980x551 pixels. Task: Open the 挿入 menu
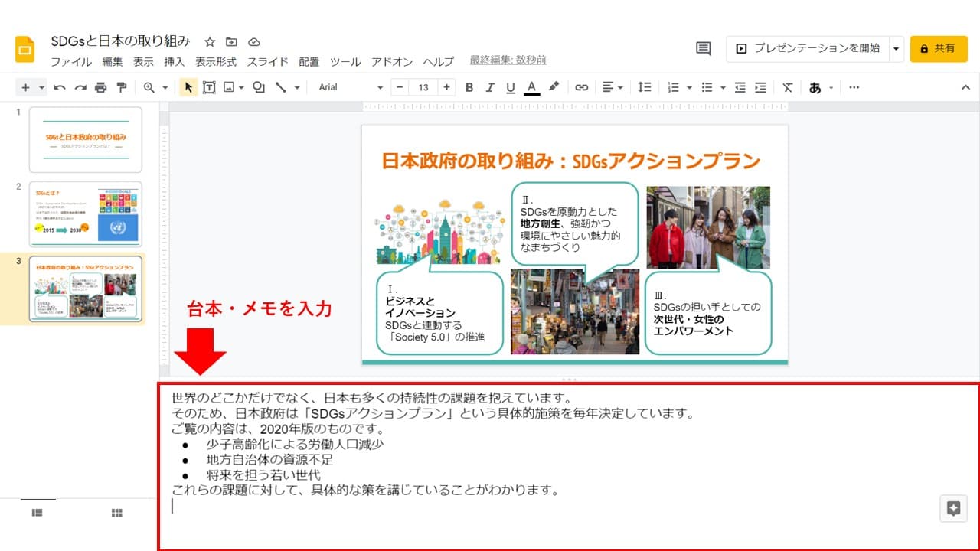[x=174, y=62]
